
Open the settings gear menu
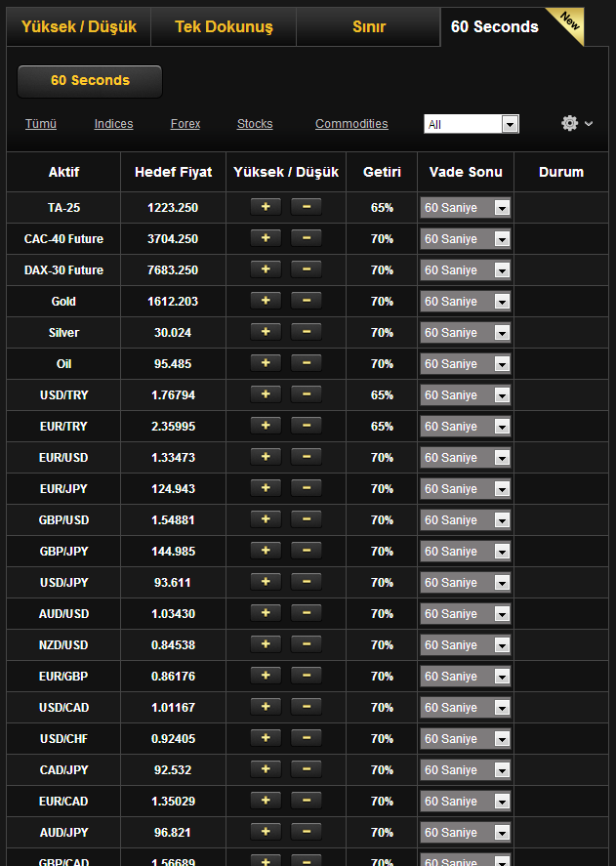pyautogui.click(x=576, y=124)
